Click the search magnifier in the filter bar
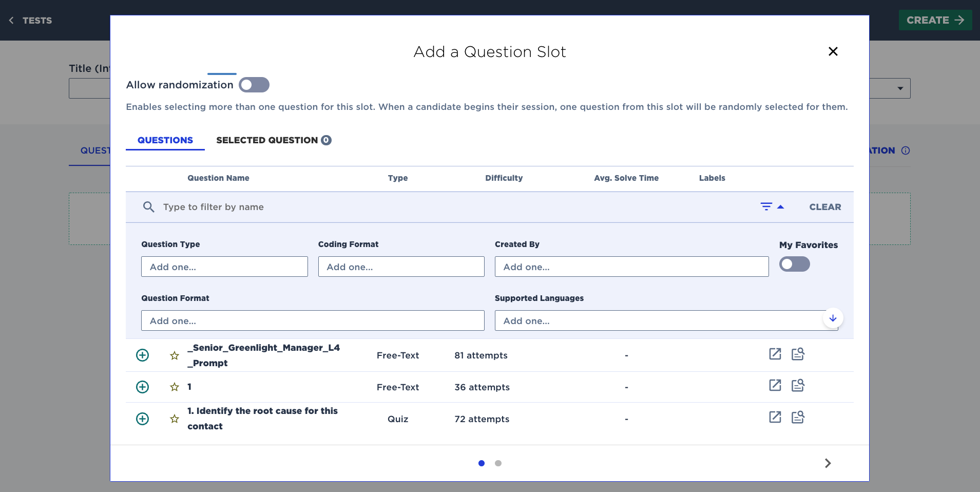The height and width of the screenshot is (492, 980). coord(148,207)
